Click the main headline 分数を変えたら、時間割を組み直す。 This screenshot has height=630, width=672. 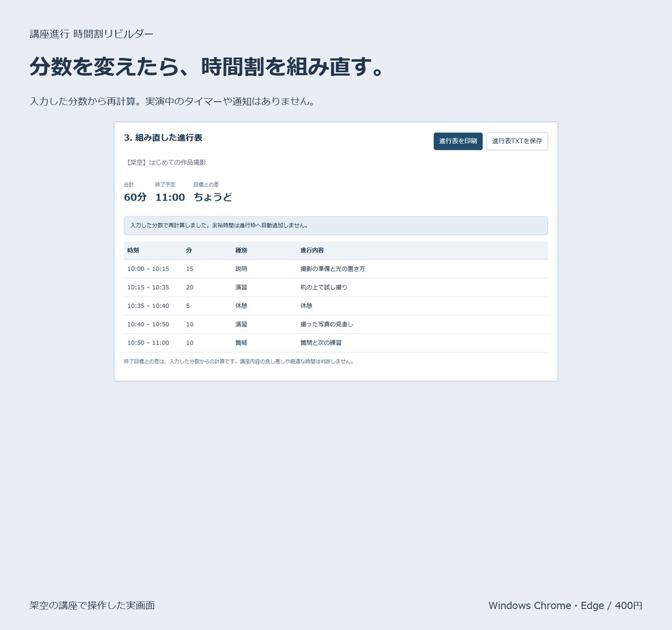[x=207, y=66]
